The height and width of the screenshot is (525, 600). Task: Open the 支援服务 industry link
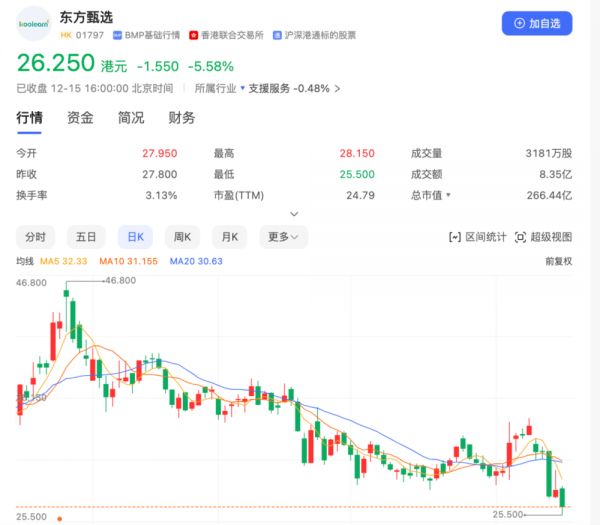(x=269, y=88)
